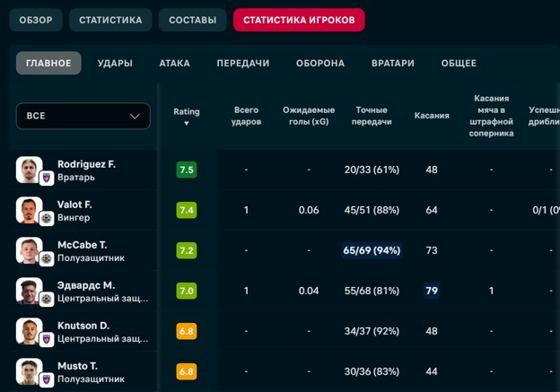The height and width of the screenshot is (392, 560).
Task: Select 20/33 (61%) passes cell
Action: (372, 170)
